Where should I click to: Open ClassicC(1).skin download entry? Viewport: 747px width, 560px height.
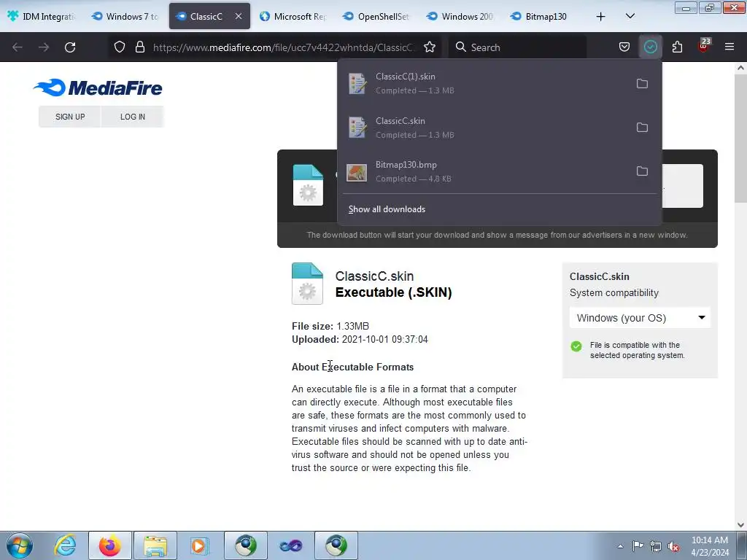coord(485,83)
